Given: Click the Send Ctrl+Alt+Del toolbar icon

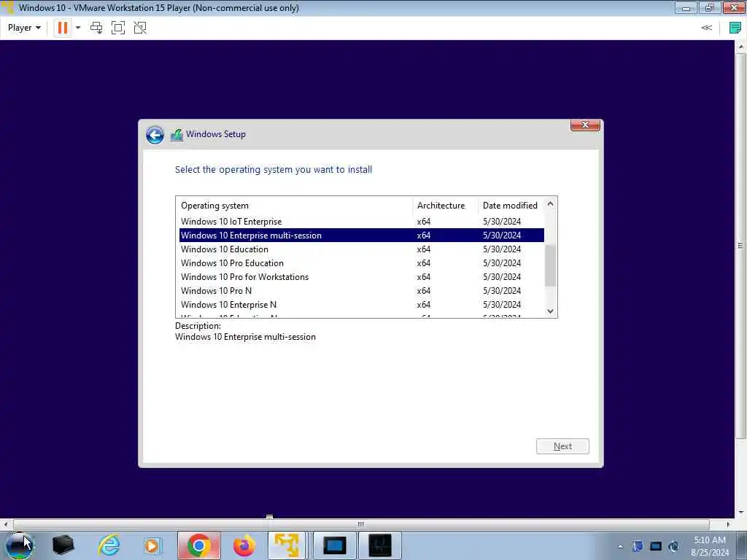Looking at the screenshot, I should [x=96, y=28].
